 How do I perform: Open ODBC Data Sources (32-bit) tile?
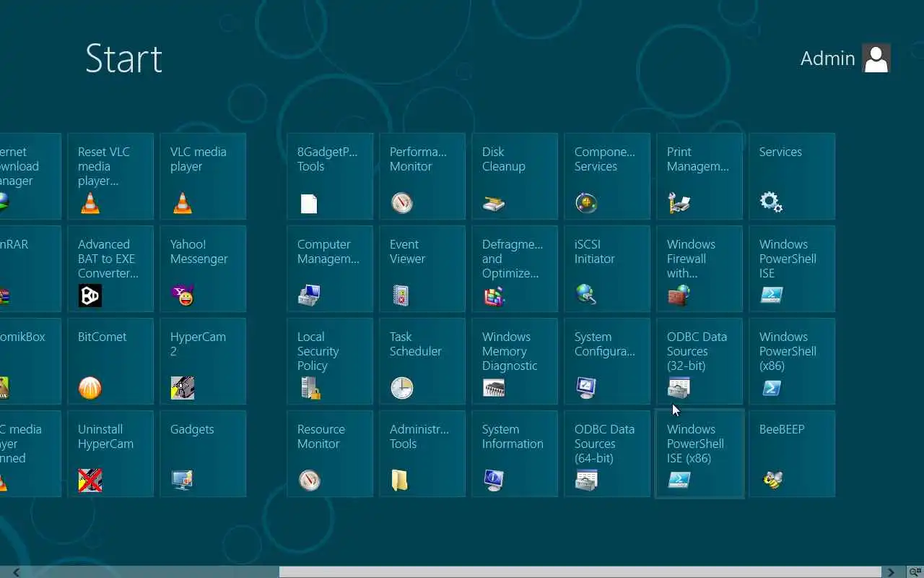[x=699, y=361]
